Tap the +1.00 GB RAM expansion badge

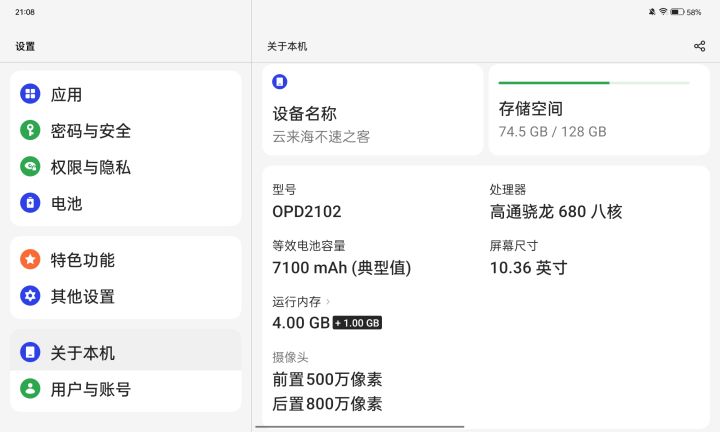coord(357,323)
